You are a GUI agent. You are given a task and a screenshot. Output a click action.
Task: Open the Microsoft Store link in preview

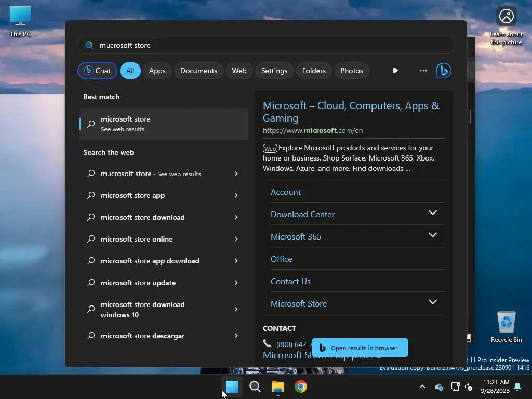[x=299, y=303]
